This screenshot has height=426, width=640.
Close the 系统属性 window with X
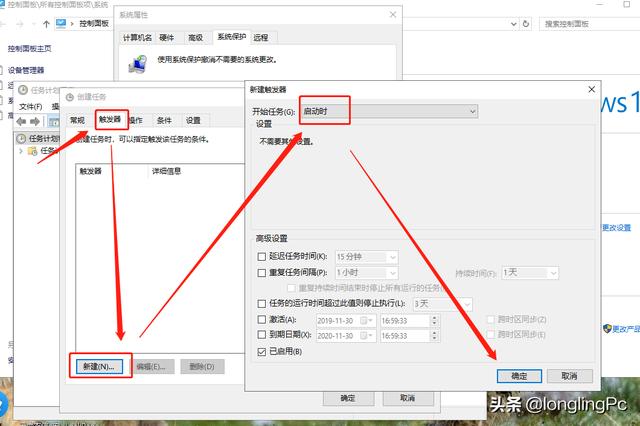point(393,15)
